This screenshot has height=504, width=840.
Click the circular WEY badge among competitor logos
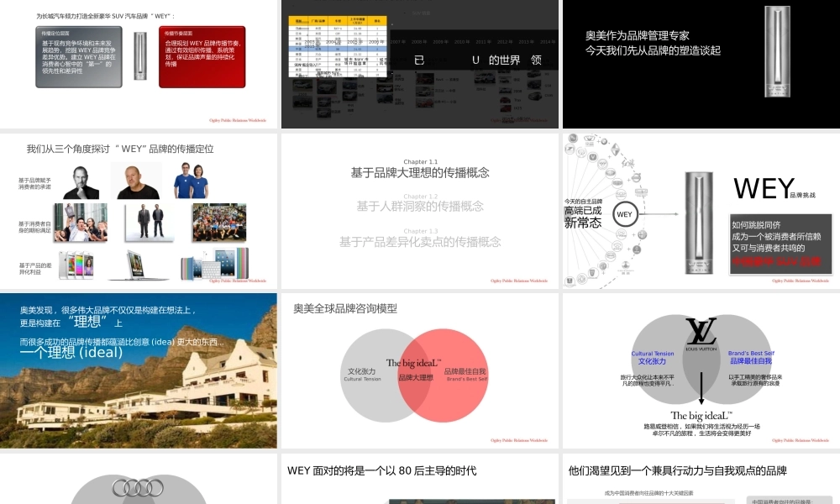point(624,214)
